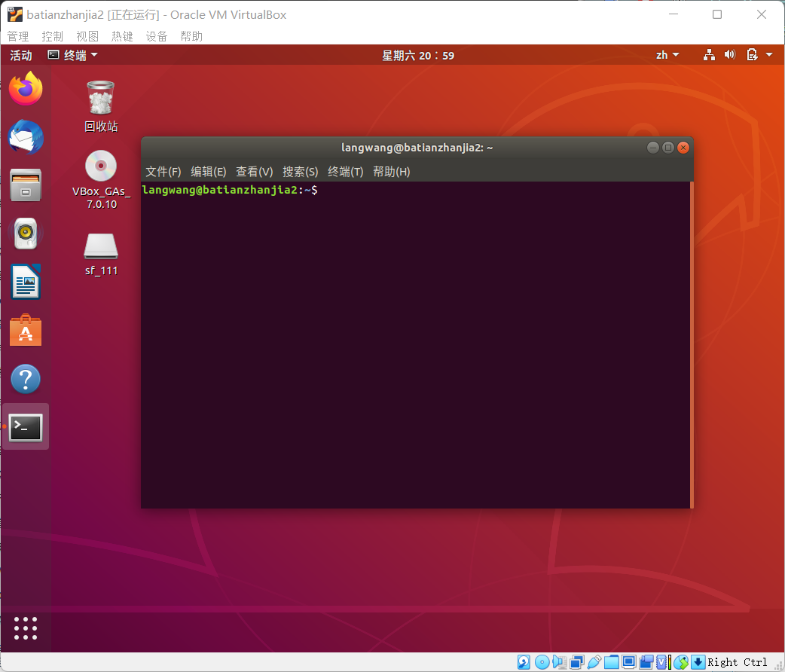Launch LibreOffice Writer from the dock
Image resolution: width=785 pixels, height=672 pixels.
(26, 282)
